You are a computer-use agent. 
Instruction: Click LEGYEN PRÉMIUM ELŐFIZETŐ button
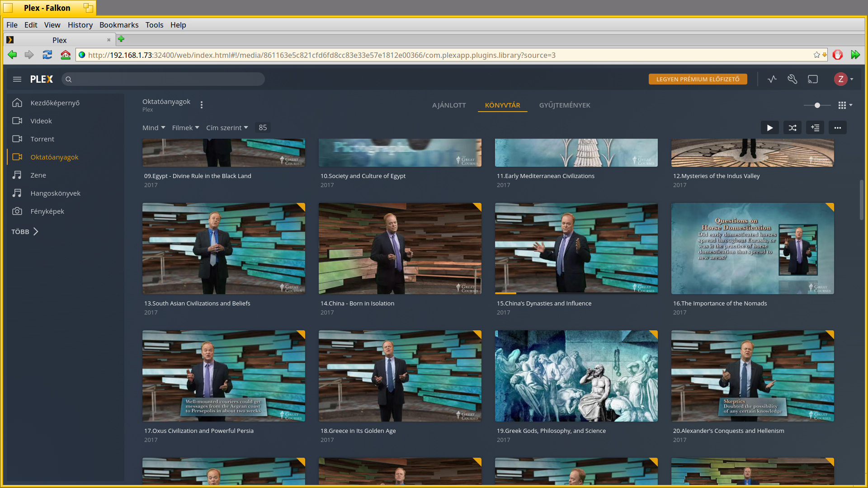click(x=698, y=79)
